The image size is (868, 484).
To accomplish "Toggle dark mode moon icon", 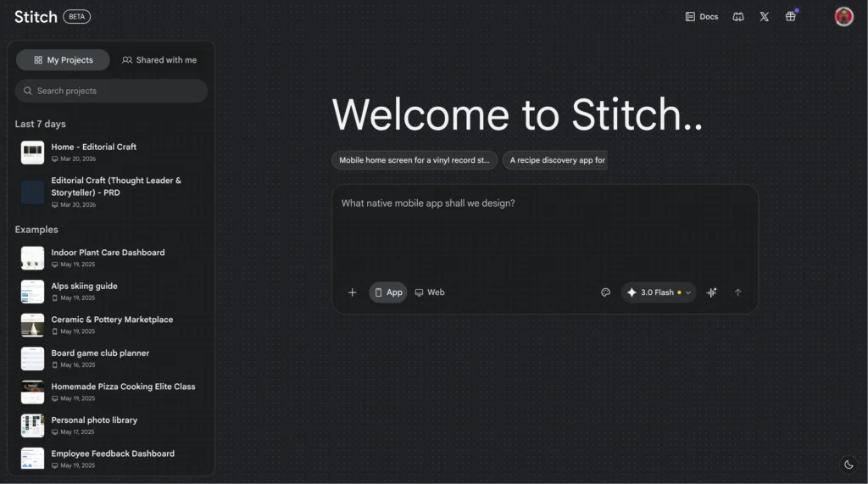I will tap(849, 465).
